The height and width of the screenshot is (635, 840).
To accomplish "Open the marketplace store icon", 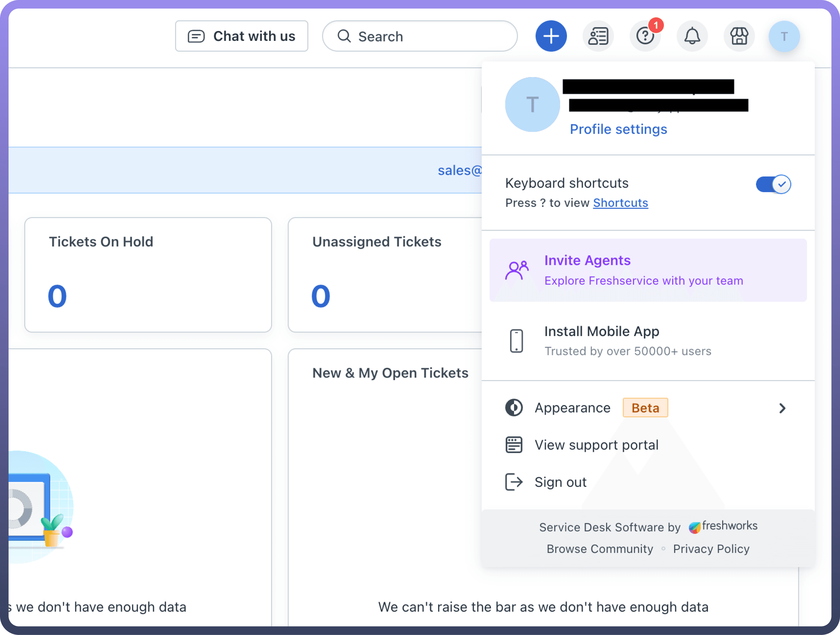I will (739, 36).
